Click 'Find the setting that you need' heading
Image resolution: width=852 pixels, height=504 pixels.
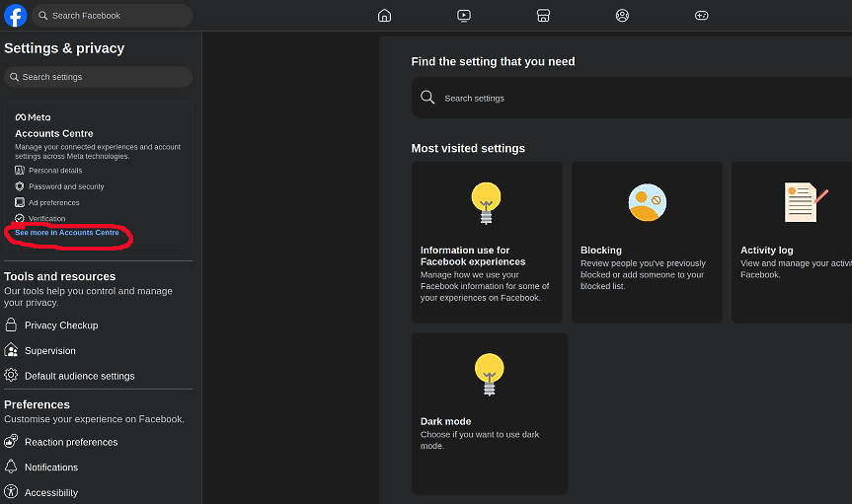(493, 62)
